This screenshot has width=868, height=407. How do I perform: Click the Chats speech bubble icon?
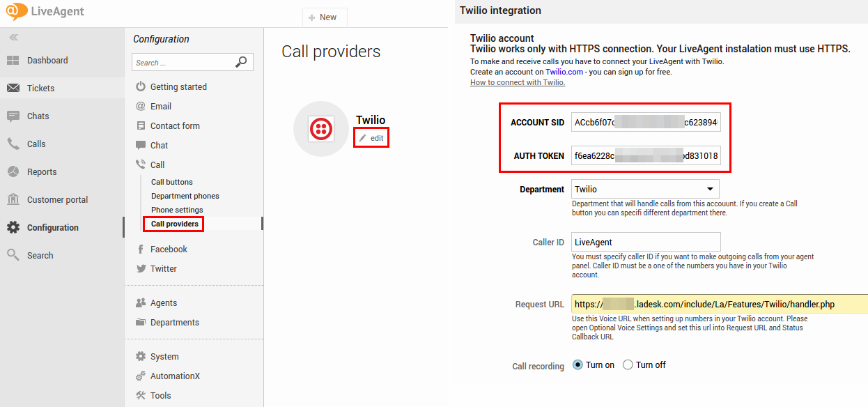coord(13,116)
